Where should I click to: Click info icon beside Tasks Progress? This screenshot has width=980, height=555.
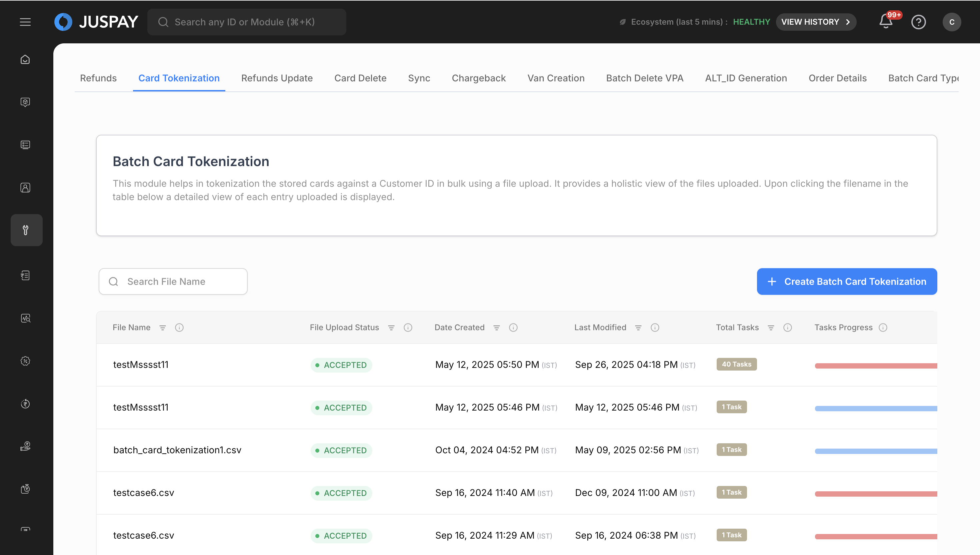click(x=883, y=328)
